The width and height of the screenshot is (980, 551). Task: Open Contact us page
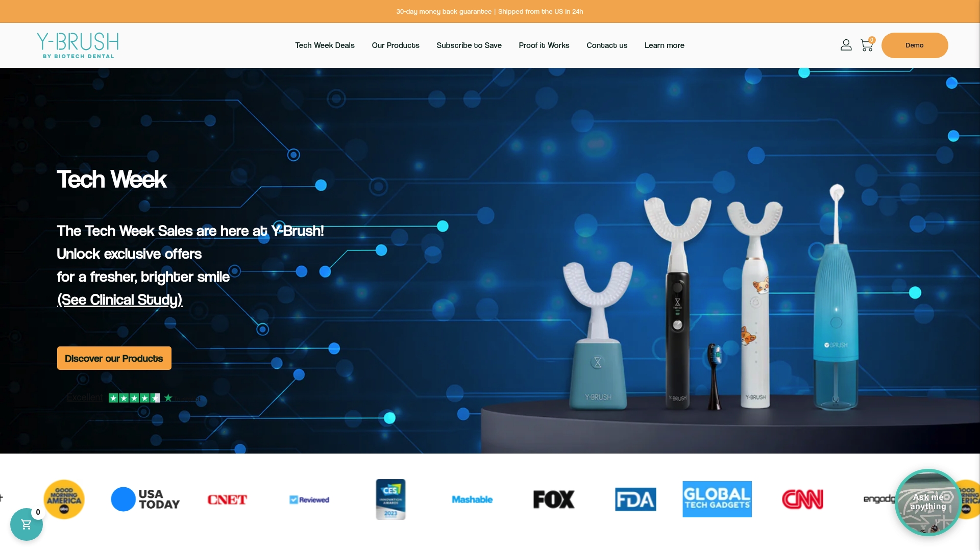[x=607, y=45]
